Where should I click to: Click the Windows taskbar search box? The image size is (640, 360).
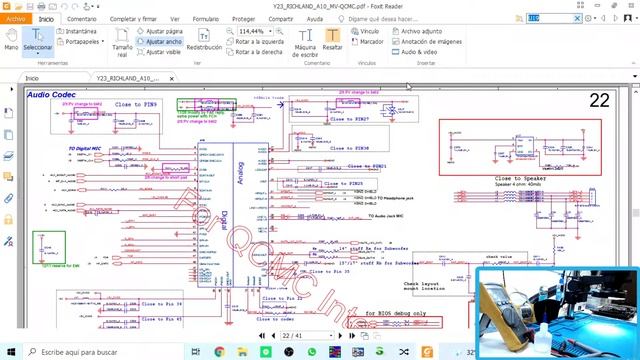(104, 352)
